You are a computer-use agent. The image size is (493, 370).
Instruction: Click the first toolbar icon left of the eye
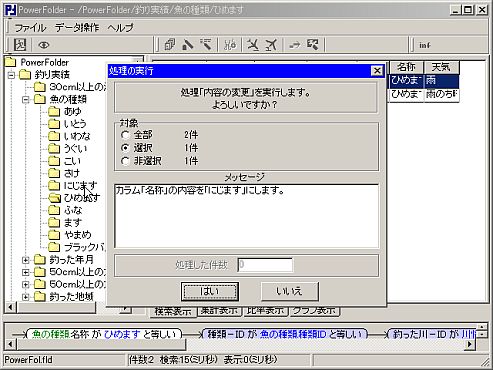tap(20, 45)
